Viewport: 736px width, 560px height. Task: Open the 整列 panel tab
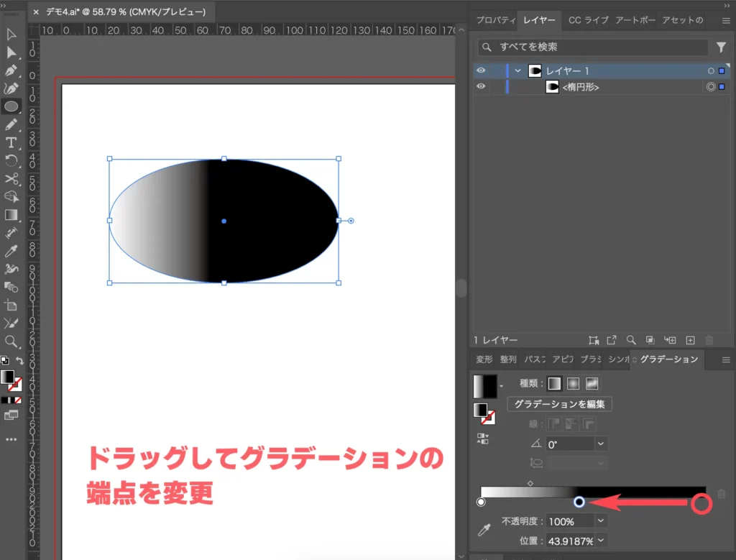click(508, 359)
